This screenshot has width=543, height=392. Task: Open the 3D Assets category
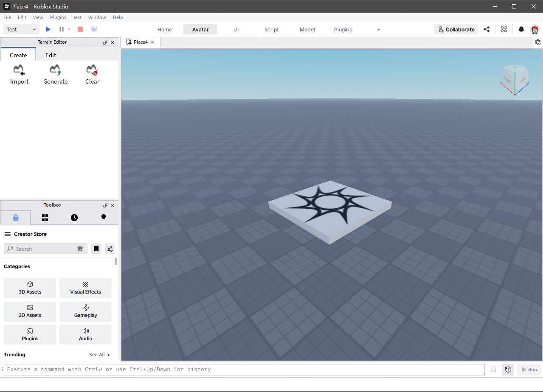pyautogui.click(x=30, y=288)
